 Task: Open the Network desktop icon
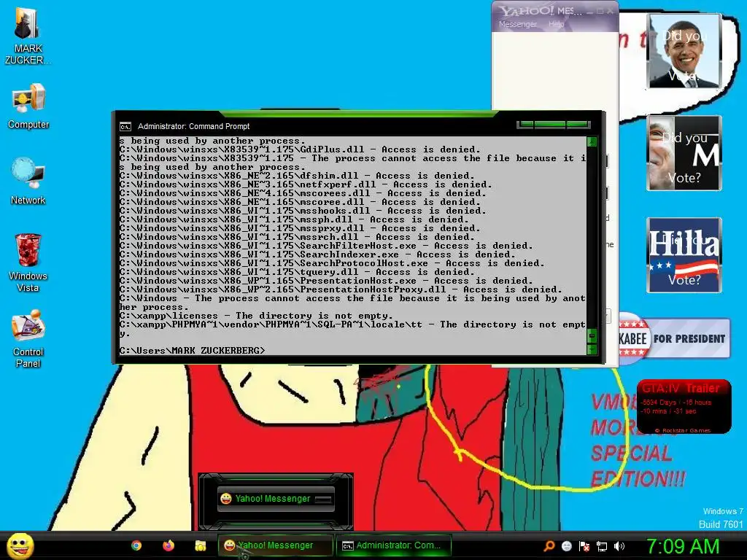[x=28, y=181]
